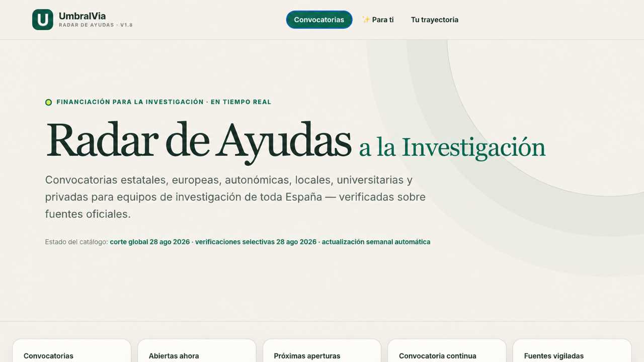
Task: Click the sparkle icon beside Para ti
Action: point(366,20)
